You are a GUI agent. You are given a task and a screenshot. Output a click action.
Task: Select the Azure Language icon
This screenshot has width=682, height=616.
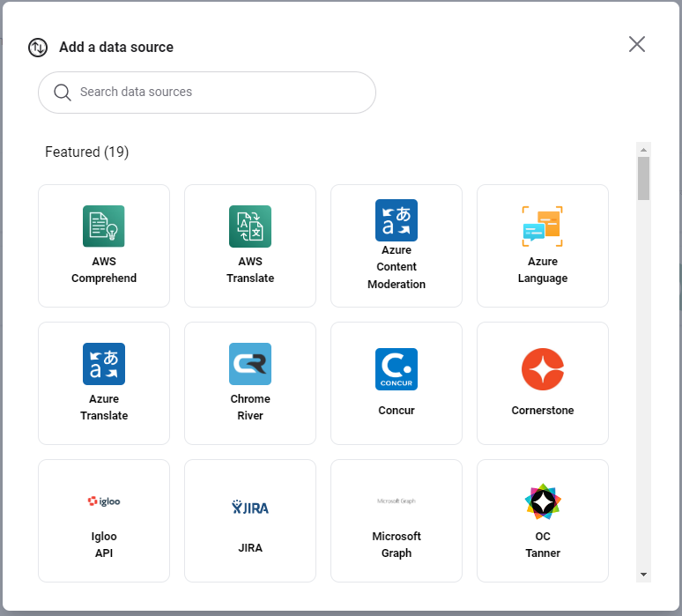[x=543, y=226]
